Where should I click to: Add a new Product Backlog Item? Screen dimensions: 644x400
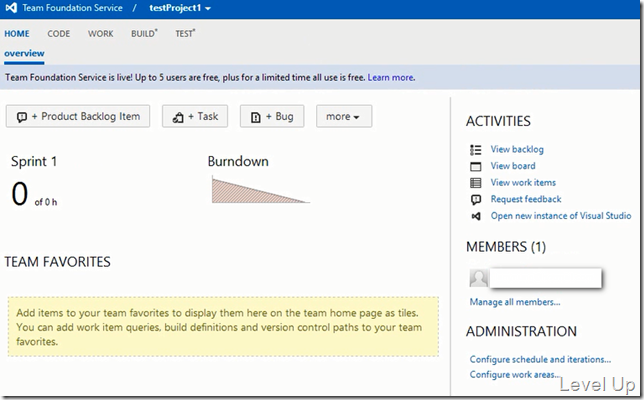pyautogui.click(x=78, y=116)
